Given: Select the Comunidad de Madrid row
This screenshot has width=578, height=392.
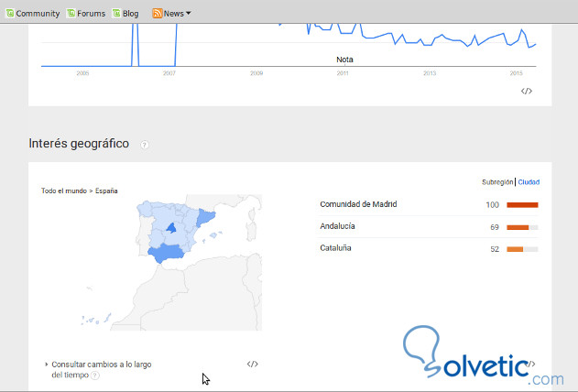Looking at the screenshot, I should click(x=429, y=204).
